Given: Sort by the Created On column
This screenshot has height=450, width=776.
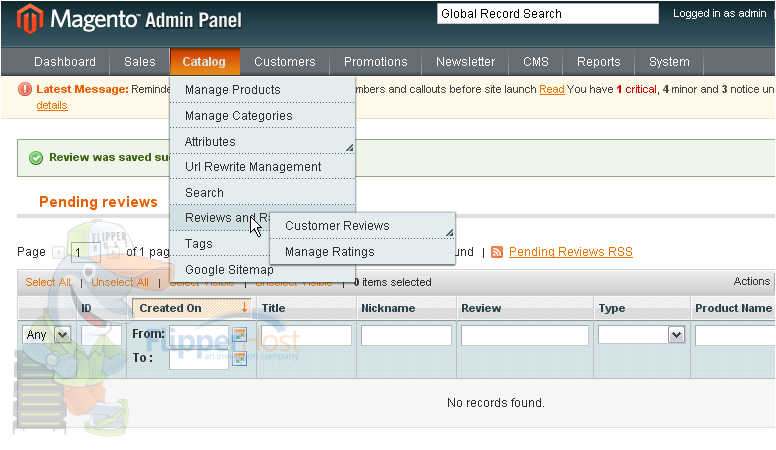Looking at the screenshot, I should [192, 308].
